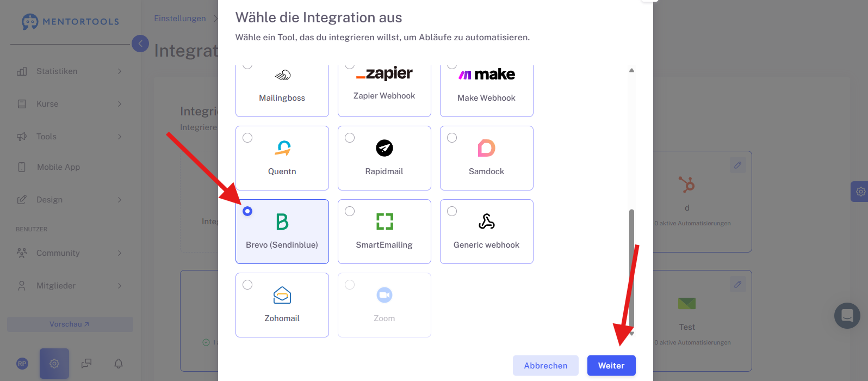Click the Rapidmail paper plane icon
Screen dimensions: 868x381
(x=385, y=148)
